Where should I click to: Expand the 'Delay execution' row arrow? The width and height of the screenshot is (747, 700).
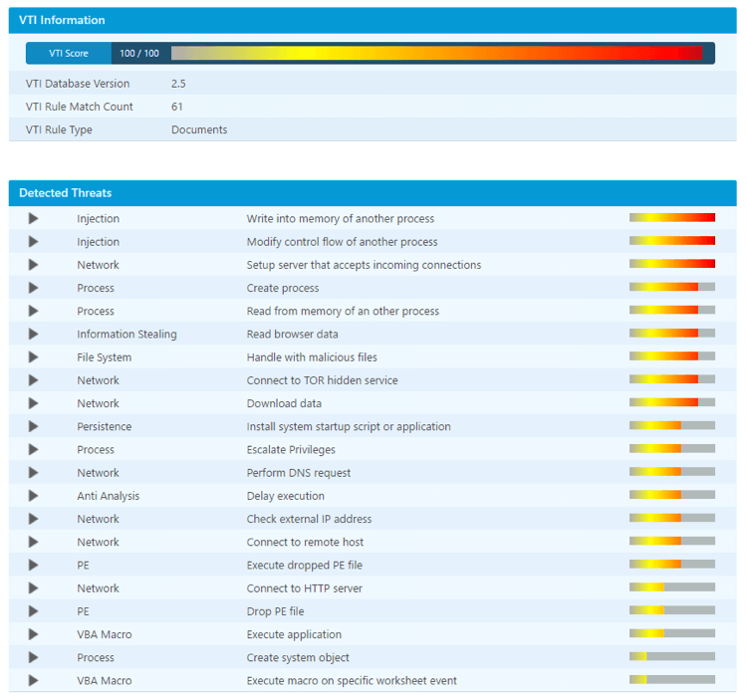(33, 496)
